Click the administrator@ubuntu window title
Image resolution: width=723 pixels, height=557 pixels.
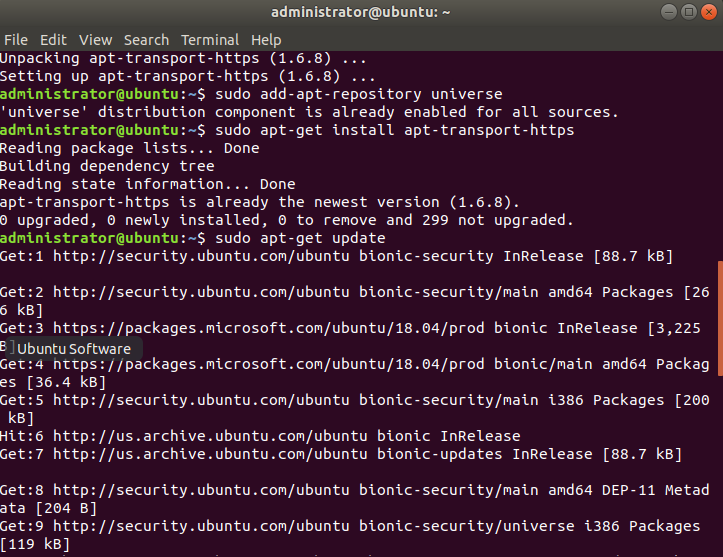pos(361,12)
